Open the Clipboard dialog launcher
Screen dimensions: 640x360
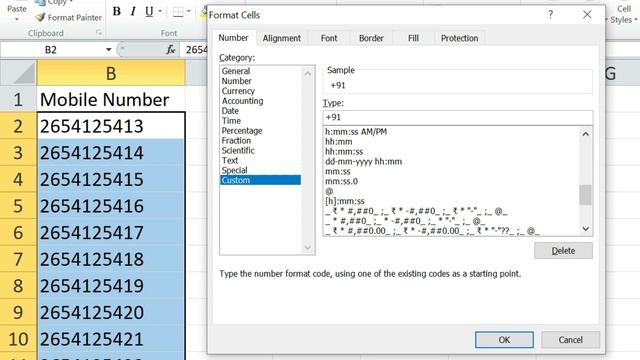(98, 33)
